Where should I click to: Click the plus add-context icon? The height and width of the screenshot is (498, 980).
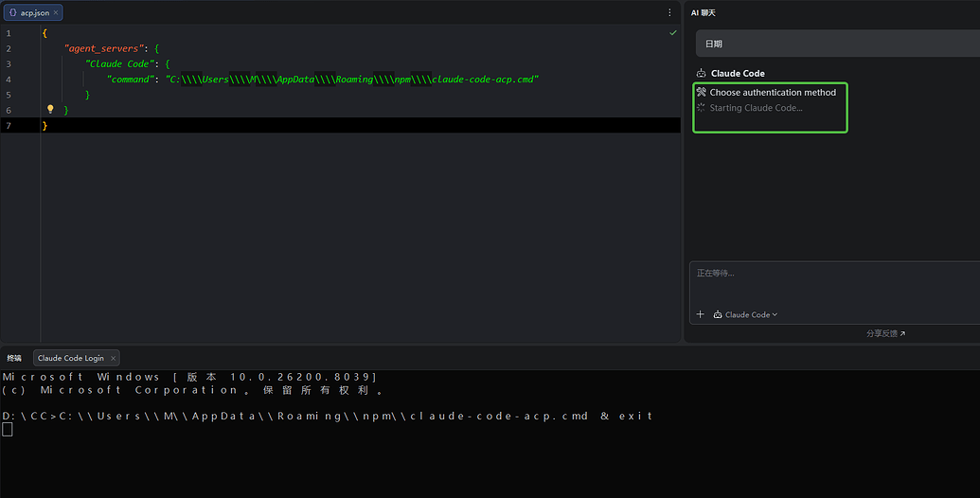coord(700,314)
